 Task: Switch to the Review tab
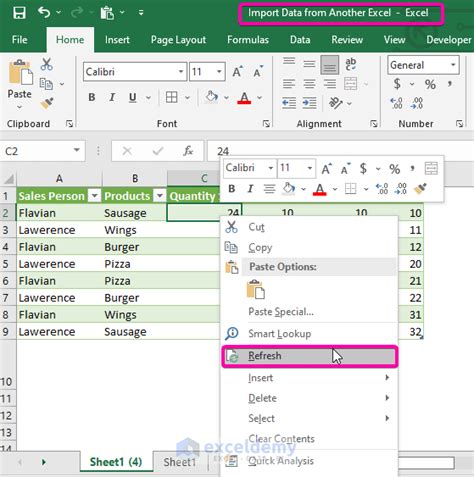347,40
